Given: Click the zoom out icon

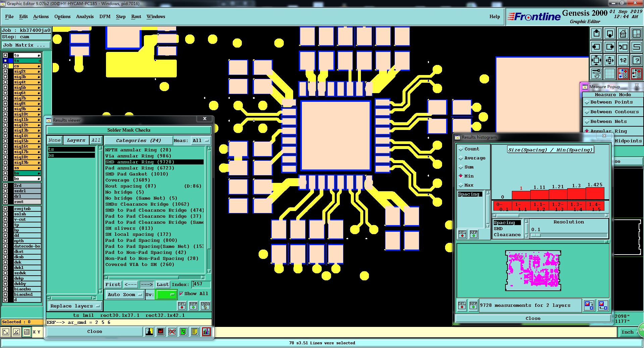Looking at the screenshot, I should [610, 60].
